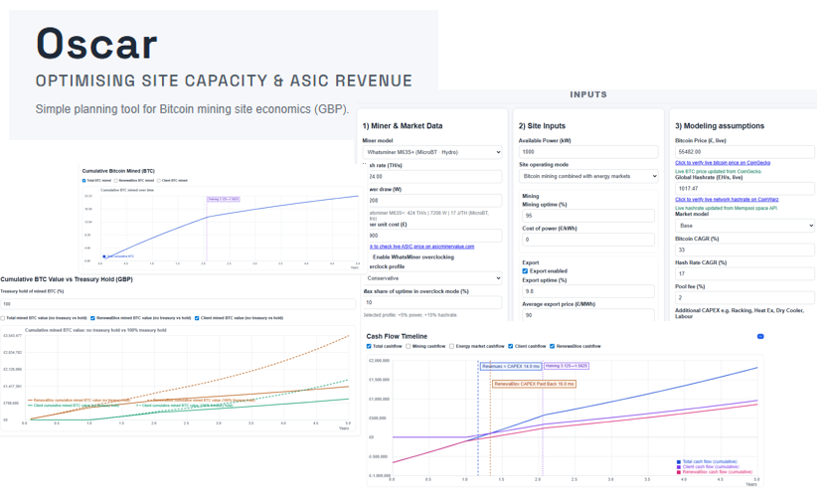Enable the Energy market cashflow checkbox
This screenshot has width=823, height=504.
(x=452, y=346)
